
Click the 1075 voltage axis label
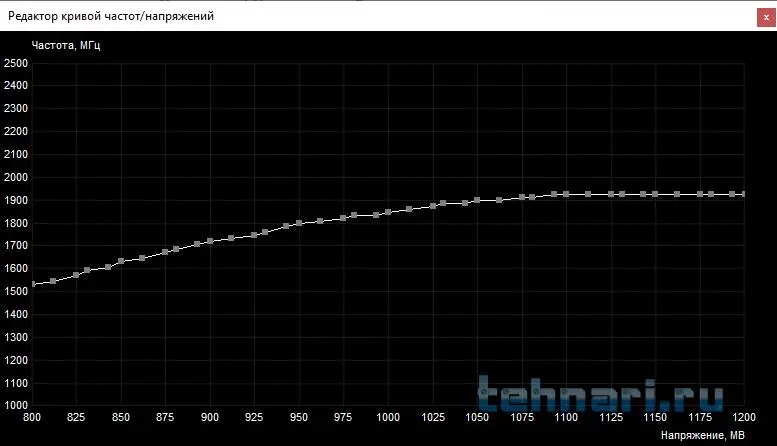point(522,417)
